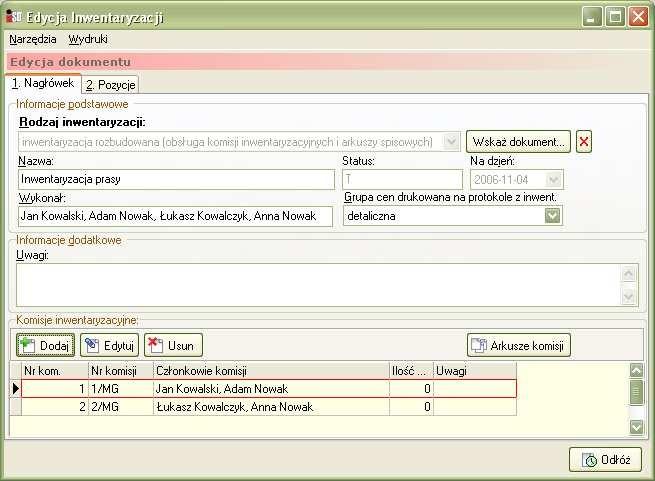Remove commission with Usuń button

point(173,345)
